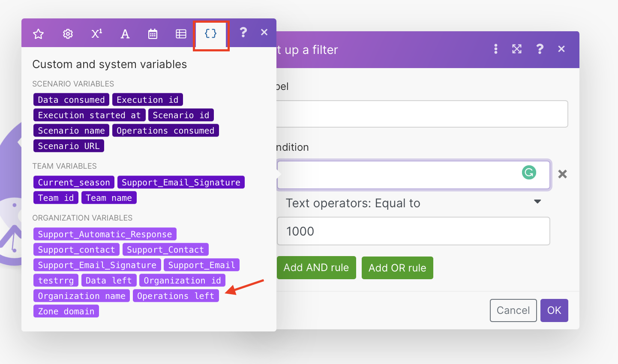Insert Team name variable
This screenshot has width=618, height=364.
click(109, 198)
